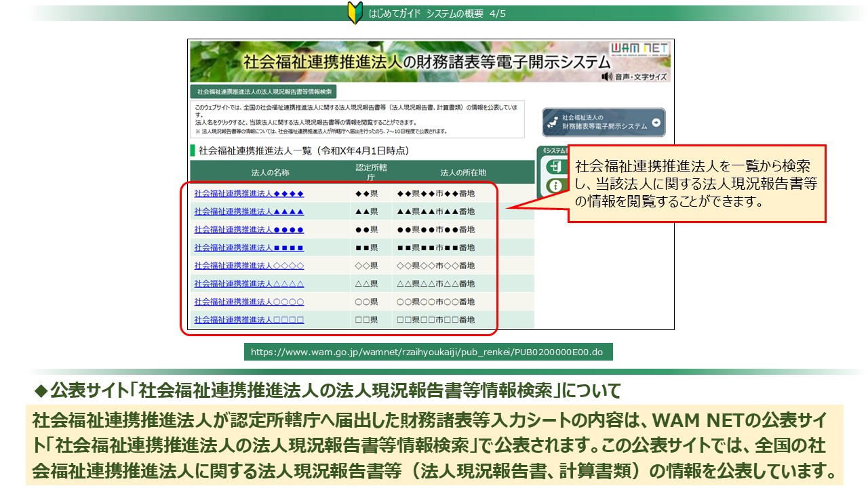Click the arrow icon on 社会福祉法人 banner
Screen dimensions: 868x488
(655, 123)
